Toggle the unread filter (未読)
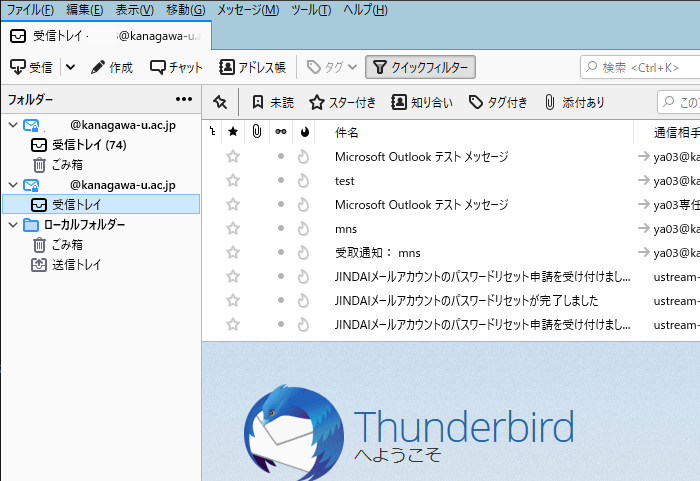This screenshot has height=481, width=700. (272, 102)
